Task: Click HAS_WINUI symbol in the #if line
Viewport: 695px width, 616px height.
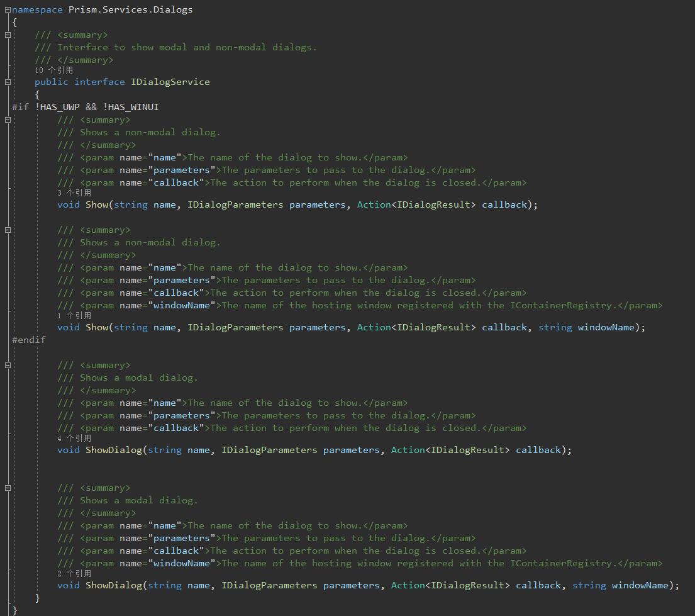Action: pos(133,107)
